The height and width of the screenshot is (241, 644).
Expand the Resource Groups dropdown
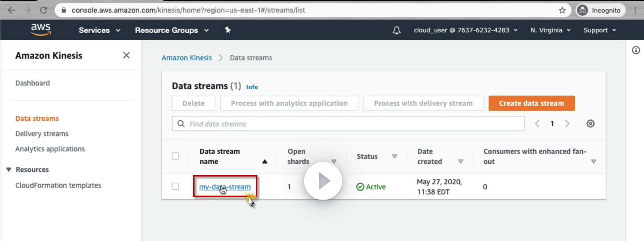tap(172, 30)
